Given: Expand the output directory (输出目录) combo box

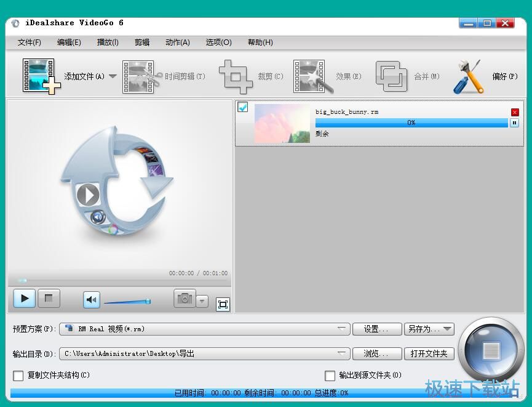Looking at the screenshot, I should point(205,353).
